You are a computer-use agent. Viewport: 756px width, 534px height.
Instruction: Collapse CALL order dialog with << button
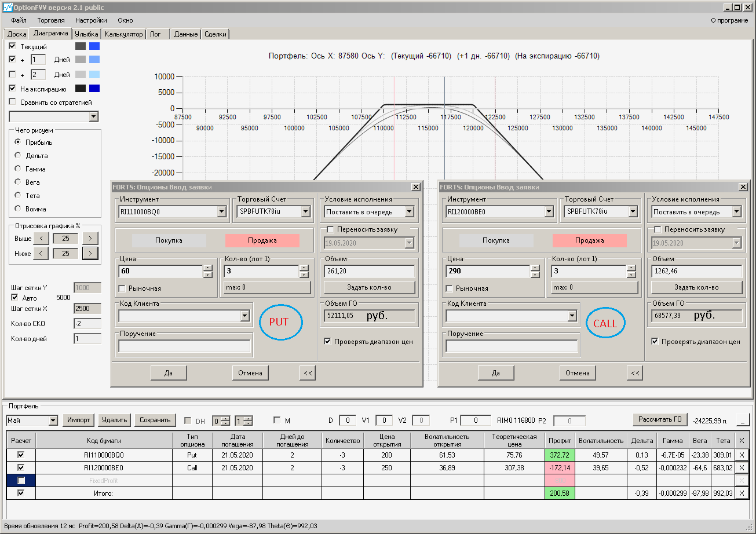point(635,373)
